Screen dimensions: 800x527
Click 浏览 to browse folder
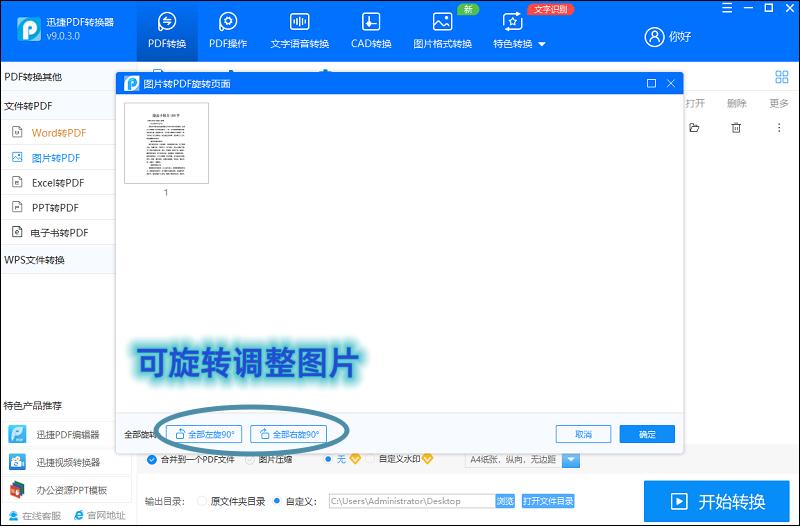coord(505,501)
